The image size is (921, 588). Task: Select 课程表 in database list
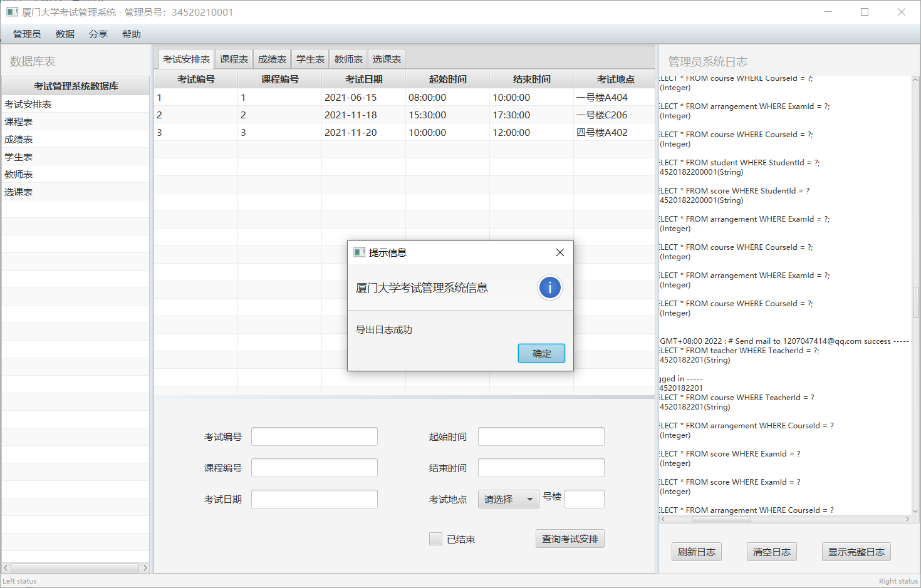[75, 121]
